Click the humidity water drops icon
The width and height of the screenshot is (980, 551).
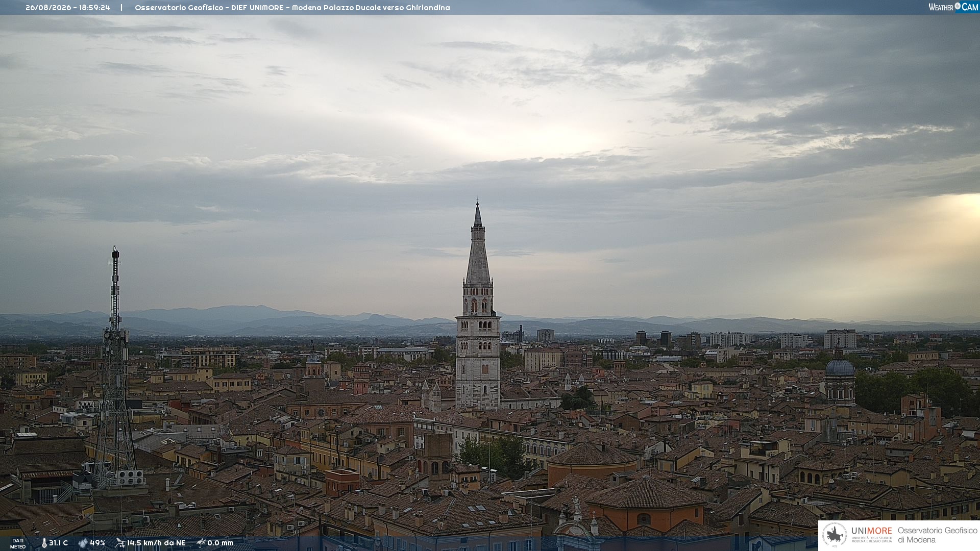click(x=83, y=543)
